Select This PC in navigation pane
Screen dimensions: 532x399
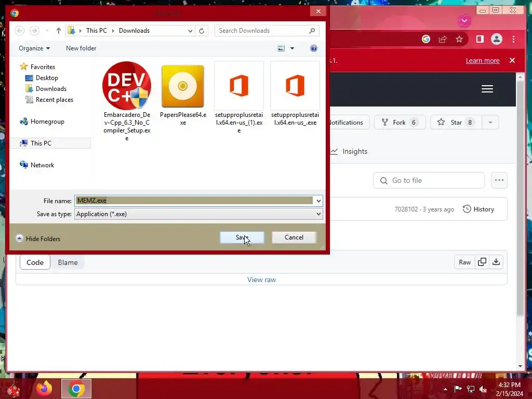pos(50,143)
